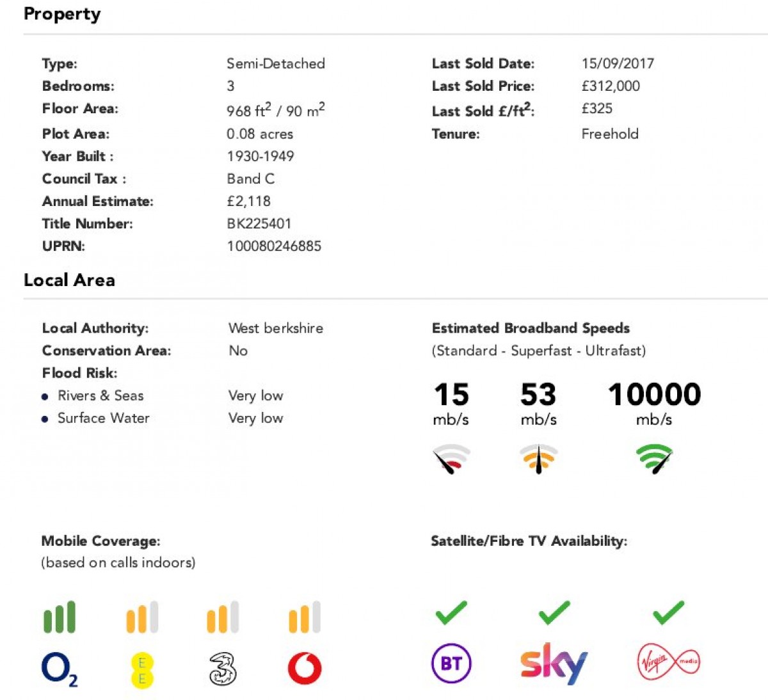Click the UPRN value 100080246885
The height and width of the screenshot is (700, 768).
tap(274, 246)
